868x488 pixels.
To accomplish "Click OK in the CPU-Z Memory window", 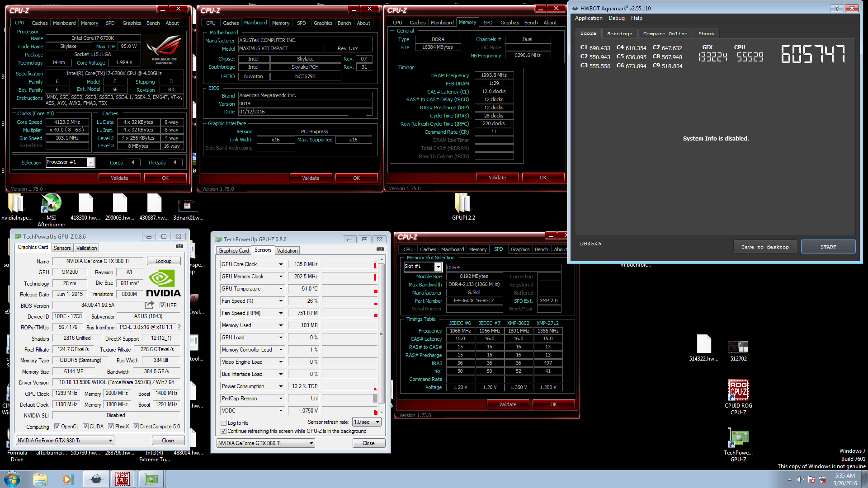I will [x=543, y=178].
